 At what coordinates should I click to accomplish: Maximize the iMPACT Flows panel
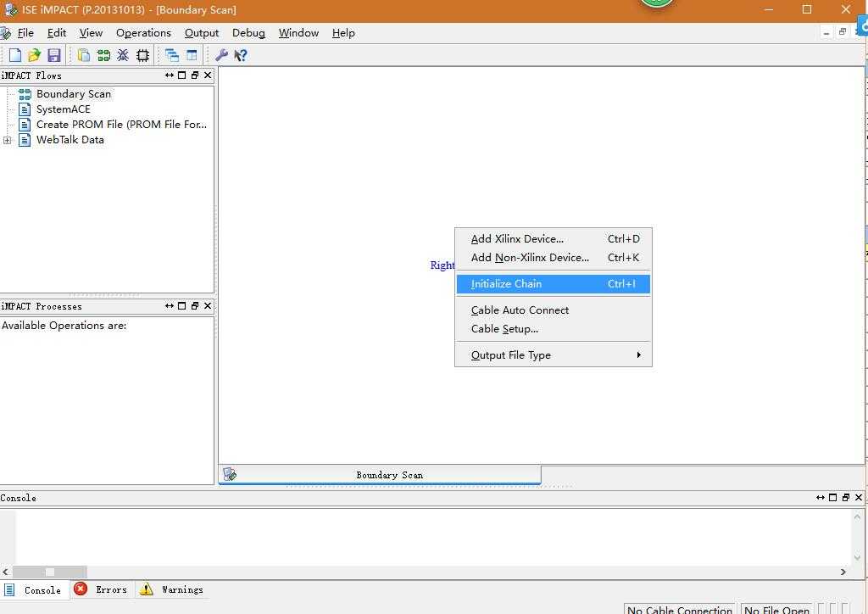pyautogui.click(x=181, y=75)
